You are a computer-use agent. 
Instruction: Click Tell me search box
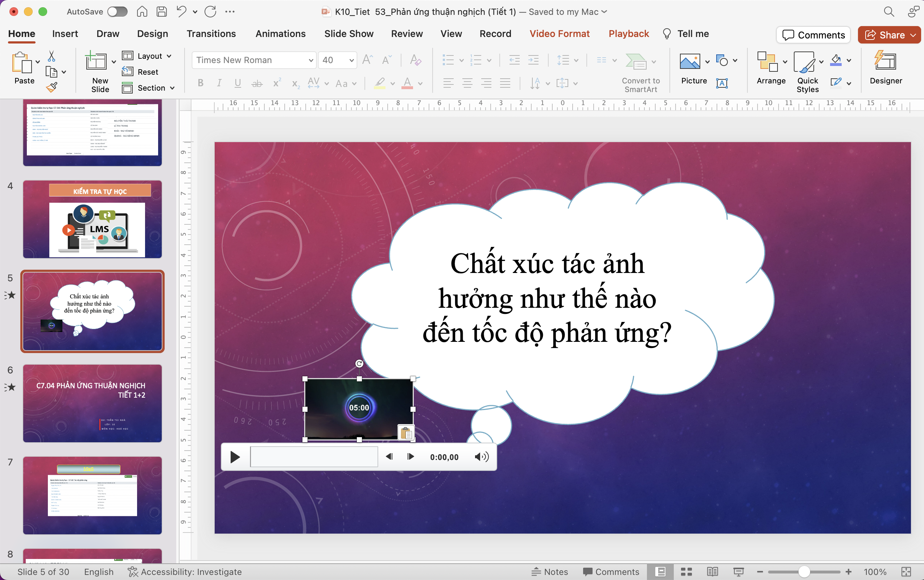click(686, 34)
